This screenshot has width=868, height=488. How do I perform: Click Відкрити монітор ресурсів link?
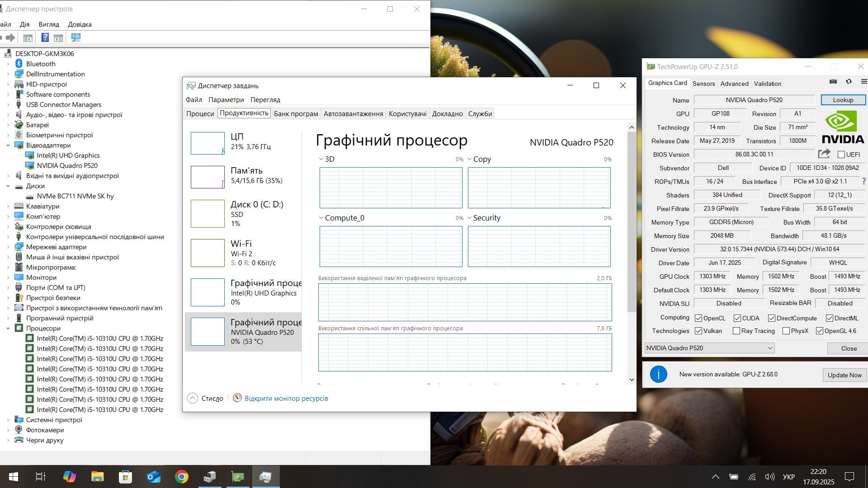(x=286, y=398)
